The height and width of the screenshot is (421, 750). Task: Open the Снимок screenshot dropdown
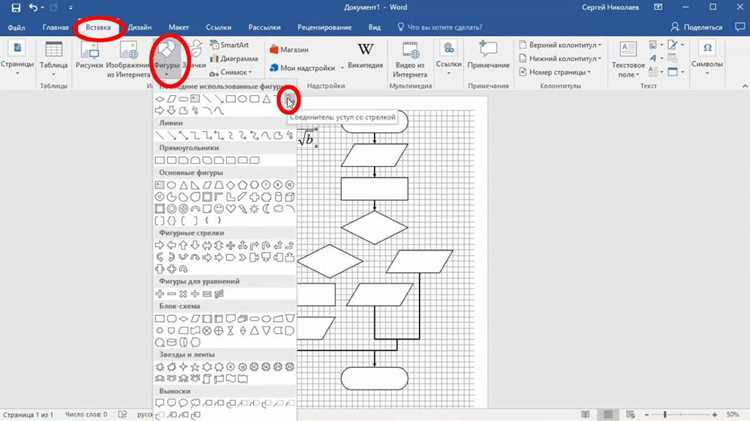pyautogui.click(x=231, y=72)
